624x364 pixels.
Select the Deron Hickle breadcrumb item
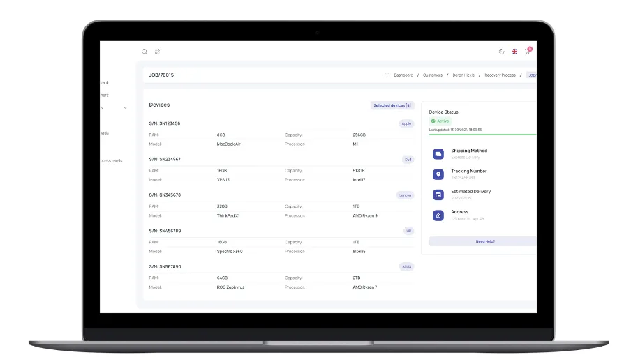click(x=463, y=75)
